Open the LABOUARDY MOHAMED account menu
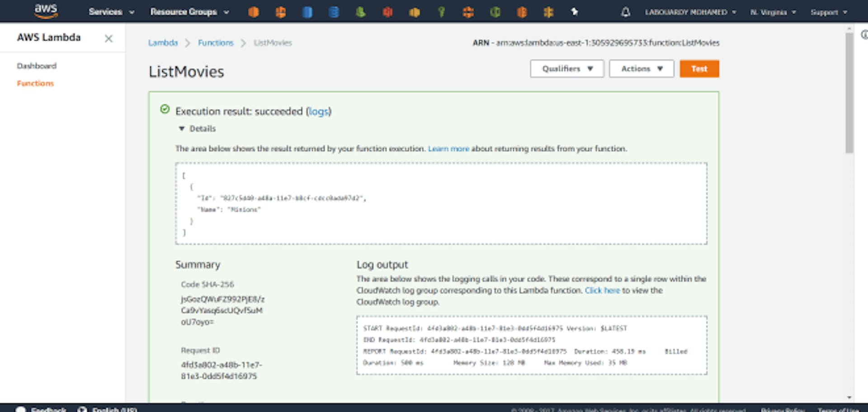Image resolution: width=868 pixels, height=412 pixels. (690, 12)
